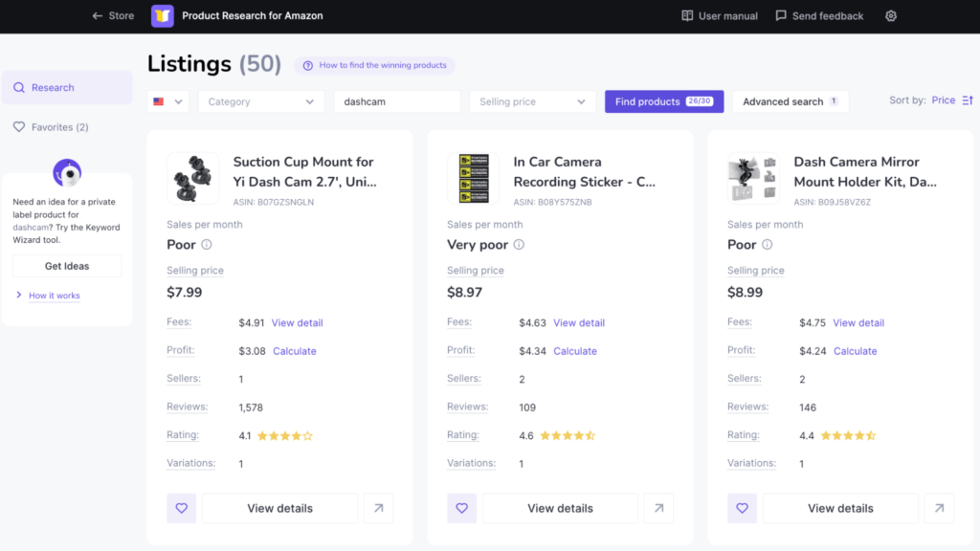Click ASIN B09J58VZ6Z text

tap(833, 203)
